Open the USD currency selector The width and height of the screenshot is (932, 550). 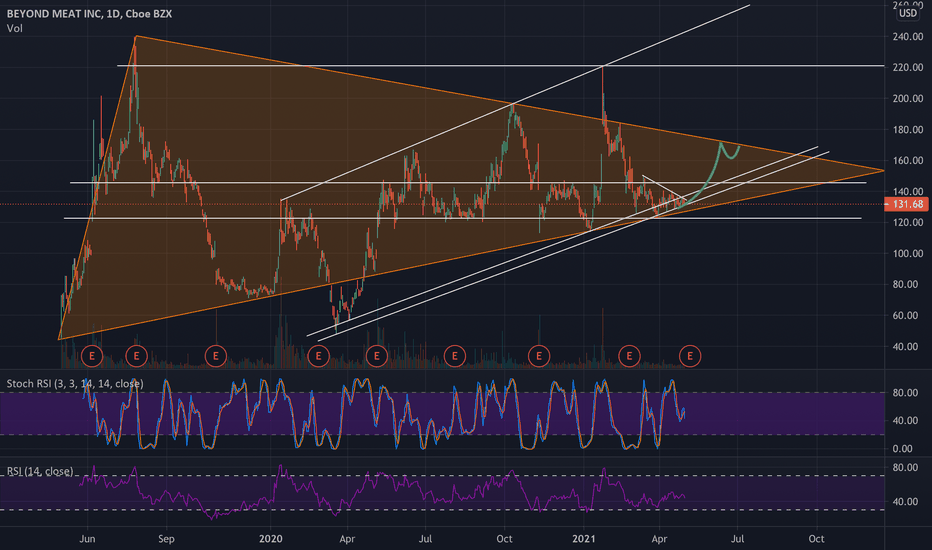click(908, 12)
